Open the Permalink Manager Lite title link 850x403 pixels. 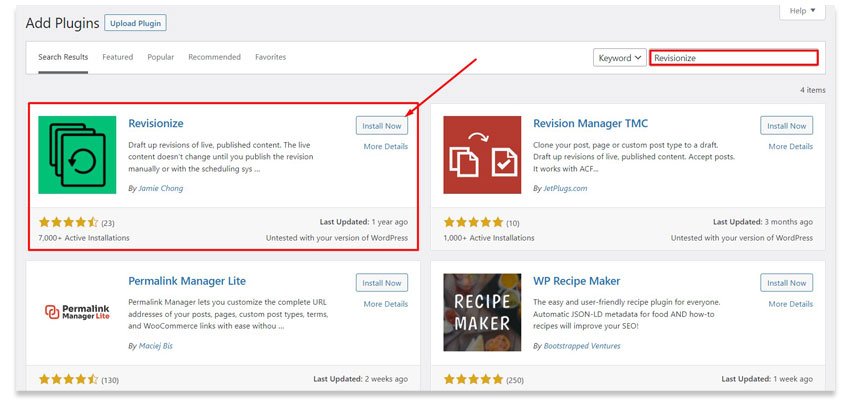pos(187,281)
